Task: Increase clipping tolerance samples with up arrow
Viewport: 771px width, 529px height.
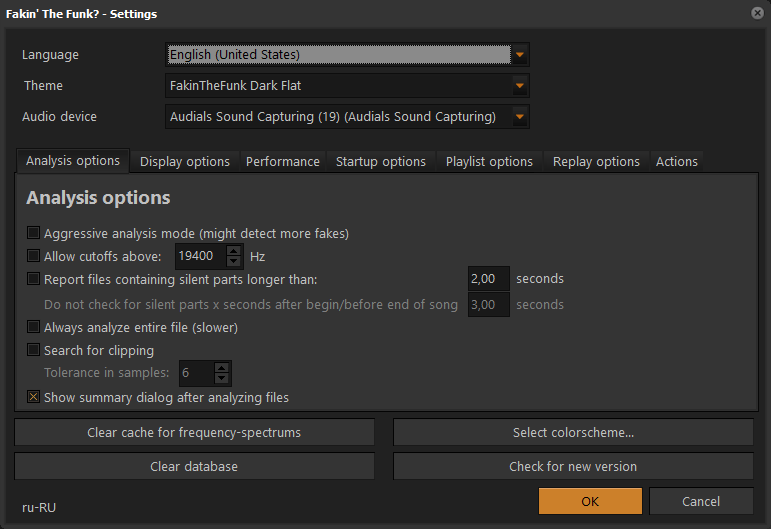Action: (x=222, y=368)
